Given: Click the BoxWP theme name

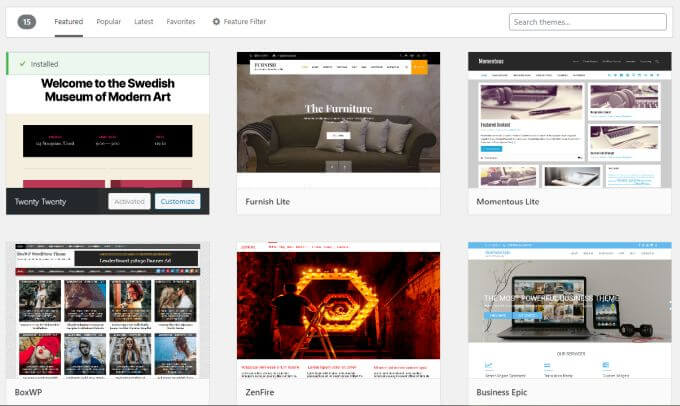Looking at the screenshot, I should click(x=28, y=392).
